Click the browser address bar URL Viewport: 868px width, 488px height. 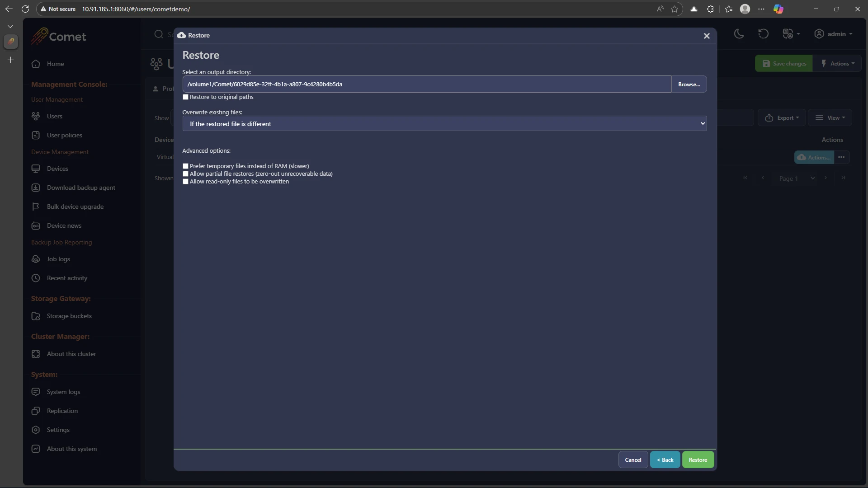tap(136, 9)
